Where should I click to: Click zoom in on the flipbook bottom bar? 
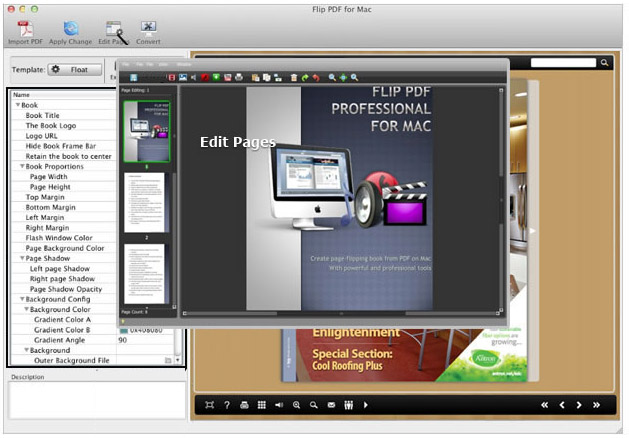coord(296,405)
